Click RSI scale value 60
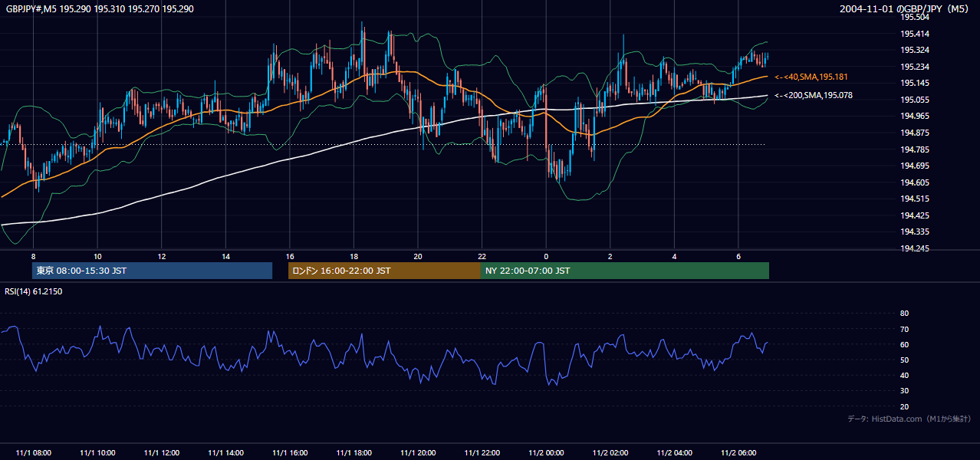 [904, 344]
